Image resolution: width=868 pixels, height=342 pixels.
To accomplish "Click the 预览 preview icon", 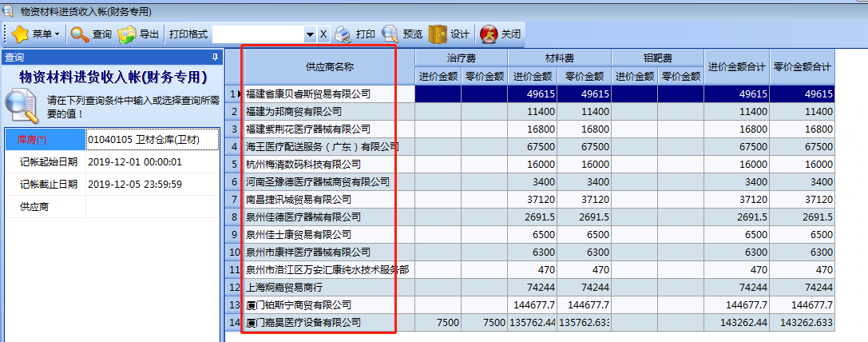I will click(x=390, y=34).
